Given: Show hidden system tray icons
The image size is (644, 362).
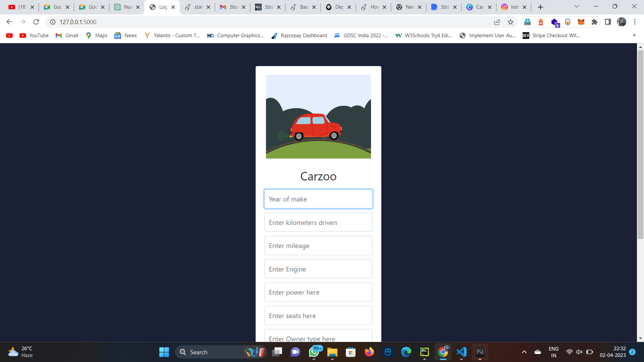Looking at the screenshot, I should (x=524, y=352).
